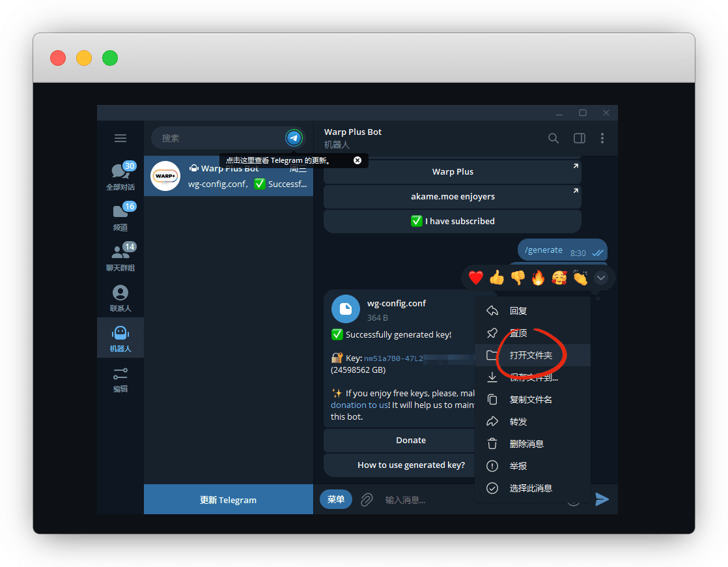Viewport: 728px width, 567px height.
Task: Click the Warp Plus Bot chat header title
Action: (353, 132)
